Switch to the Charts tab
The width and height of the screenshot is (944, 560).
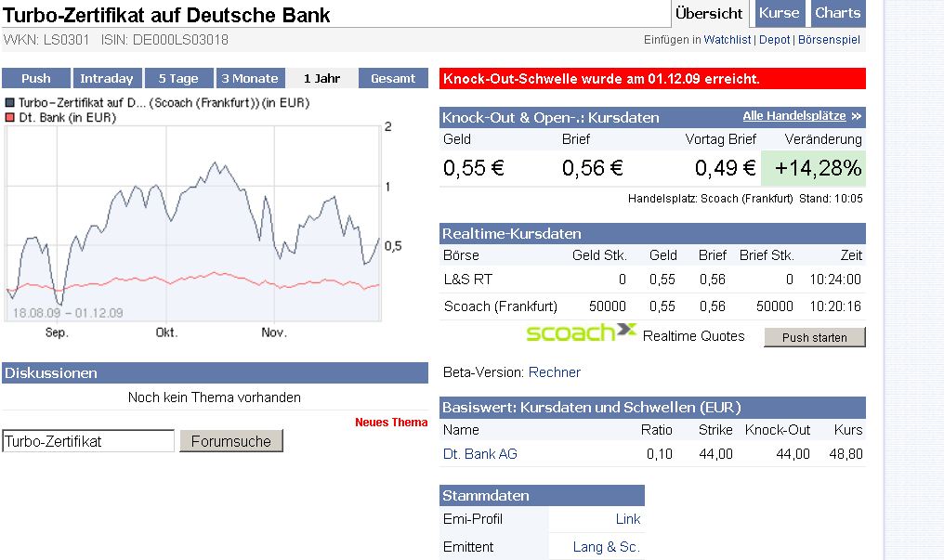coord(837,13)
